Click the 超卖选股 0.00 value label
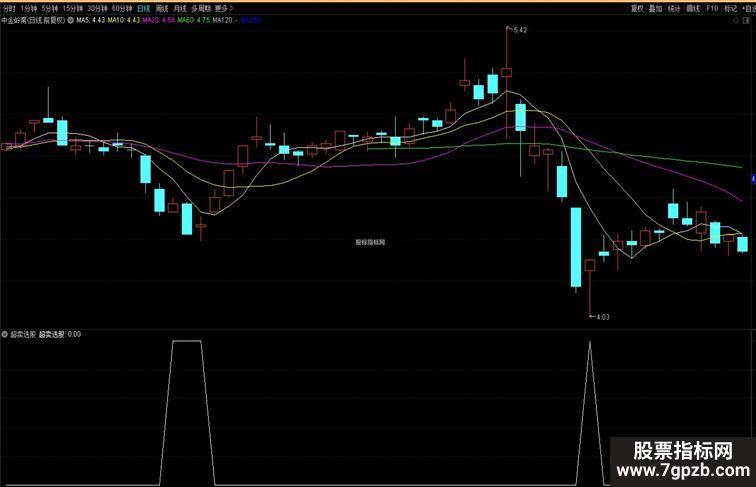This screenshot has width=756, height=487. point(60,334)
